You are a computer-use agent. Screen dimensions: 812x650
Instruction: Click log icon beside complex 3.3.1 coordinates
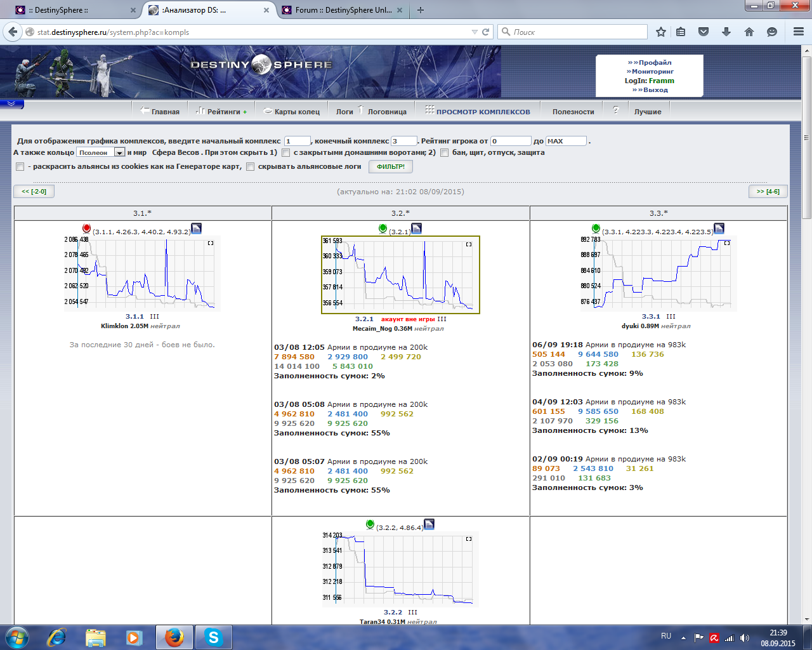pyautogui.click(x=719, y=229)
